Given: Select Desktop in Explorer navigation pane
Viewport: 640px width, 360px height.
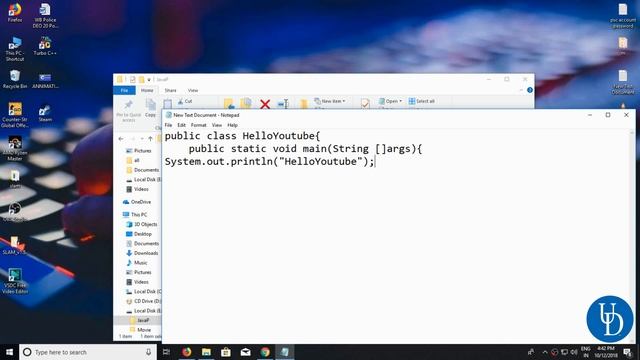Looking at the screenshot, I should (139, 234).
